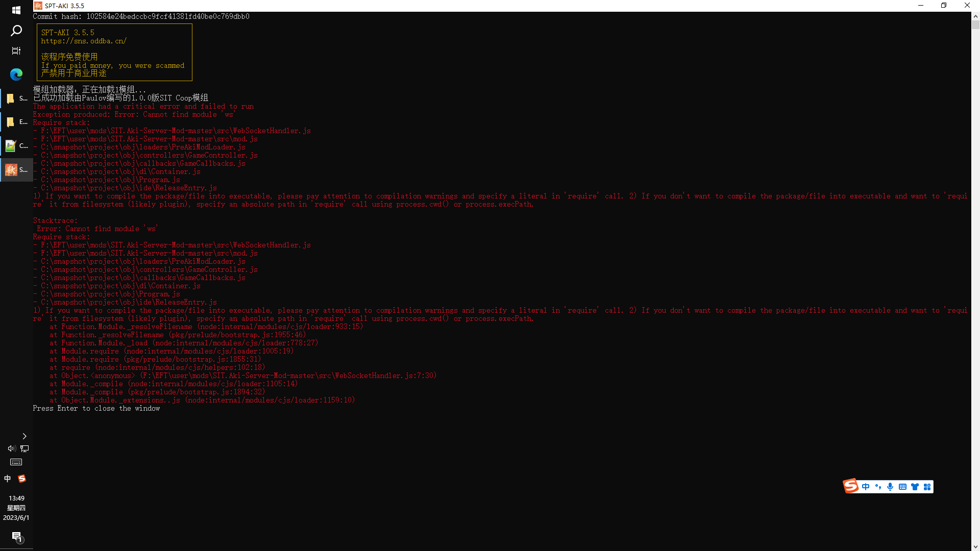This screenshot has height=551, width=980.
Task: Open Task View on the taskbar
Action: pyautogui.click(x=16, y=51)
